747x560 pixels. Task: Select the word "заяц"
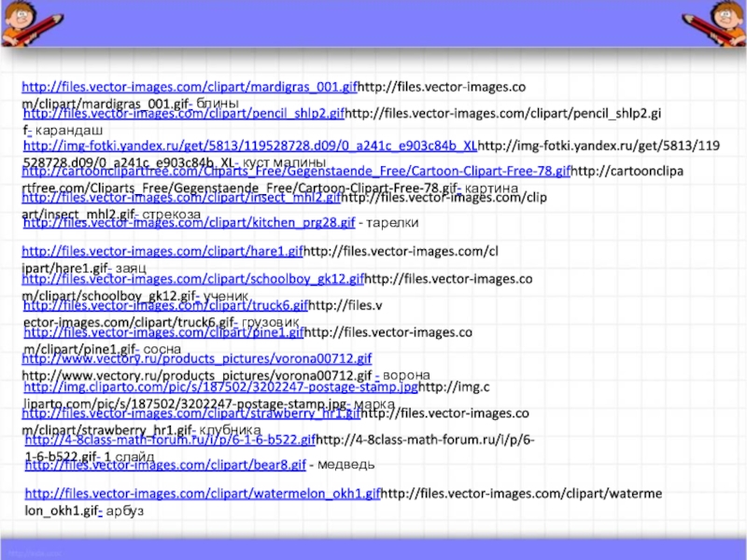click(x=131, y=268)
